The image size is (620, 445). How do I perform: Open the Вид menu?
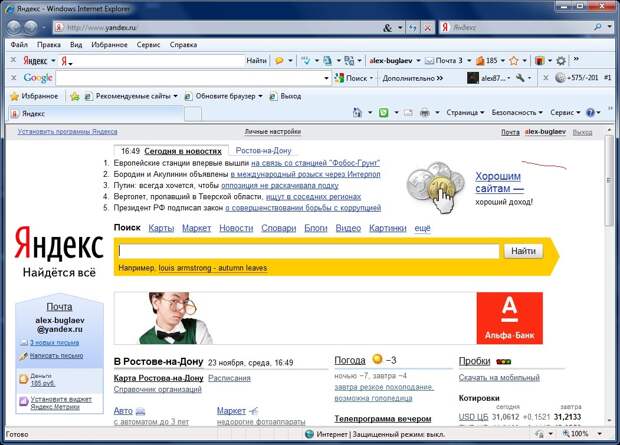(76, 45)
